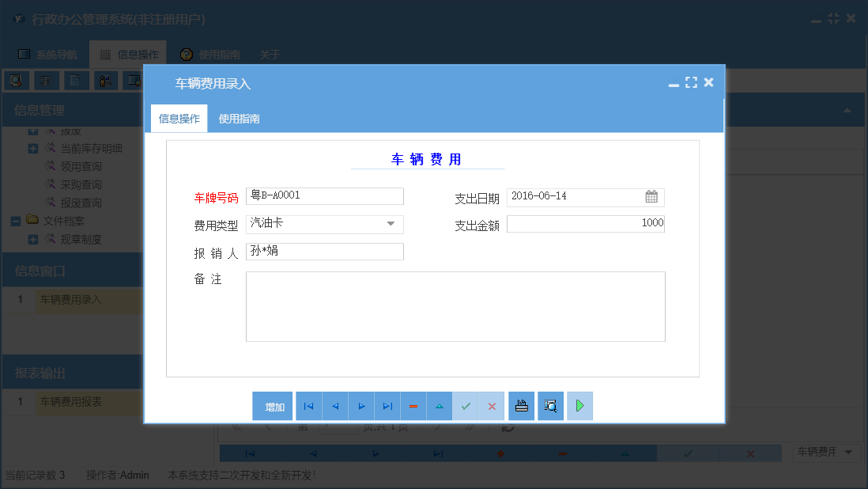Open the 支出日期 calendar picker

[654, 195]
